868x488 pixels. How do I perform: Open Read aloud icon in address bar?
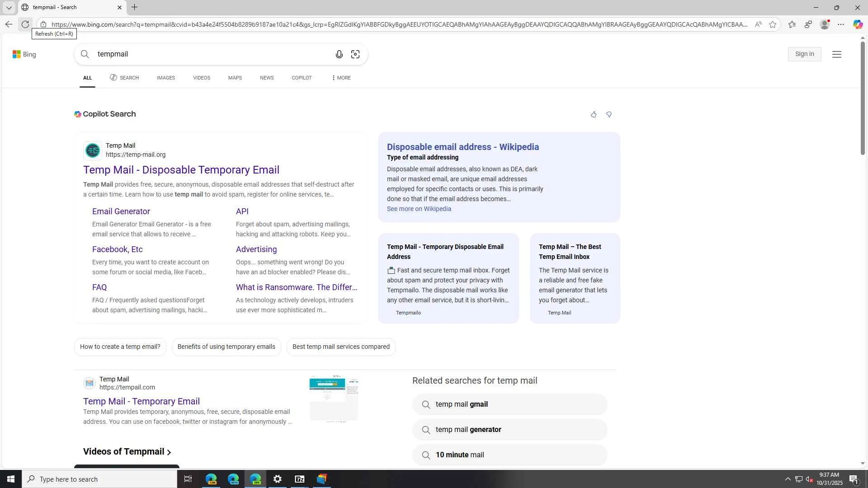coord(758,24)
